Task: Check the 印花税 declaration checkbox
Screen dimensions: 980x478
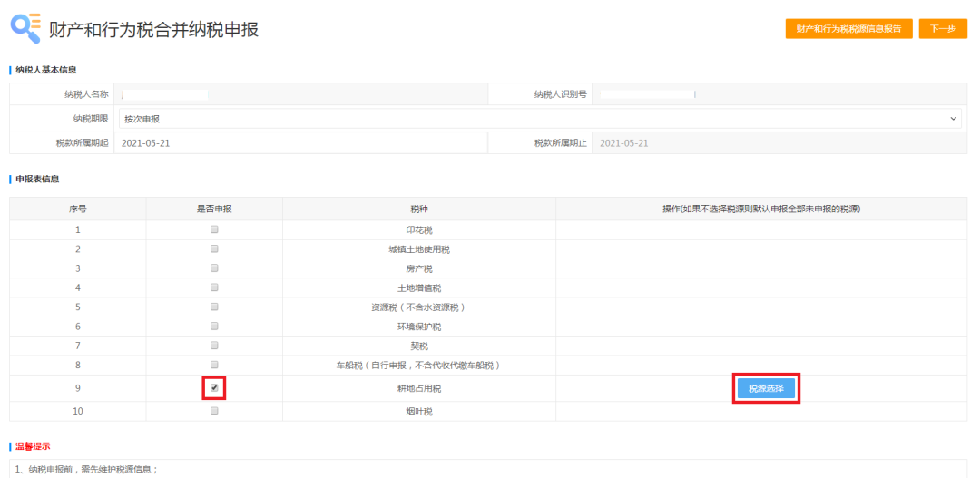Action: click(x=214, y=229)
